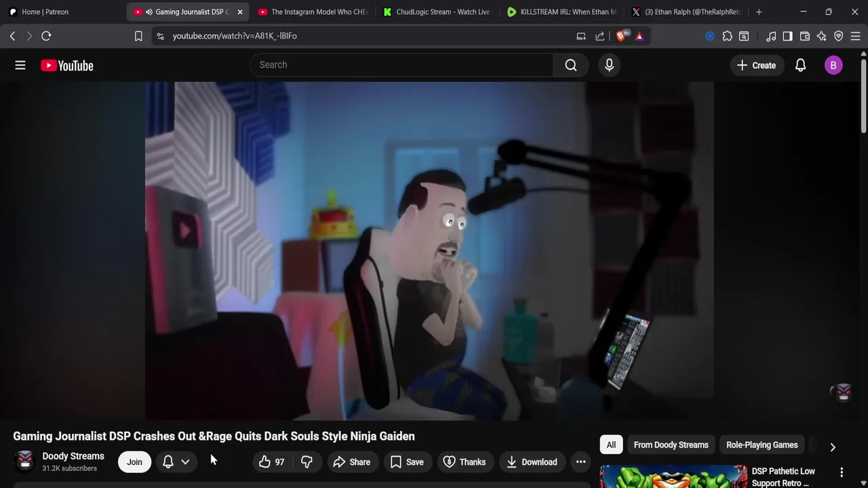Image resolution: width=868 pixels, height=488 pixels.
Task: Open the search-tabs extension icon
Action: [x=744, y=36]
